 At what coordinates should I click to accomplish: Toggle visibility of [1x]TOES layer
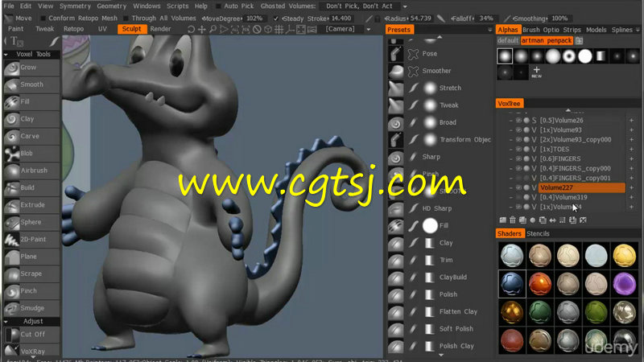(518, 149)
